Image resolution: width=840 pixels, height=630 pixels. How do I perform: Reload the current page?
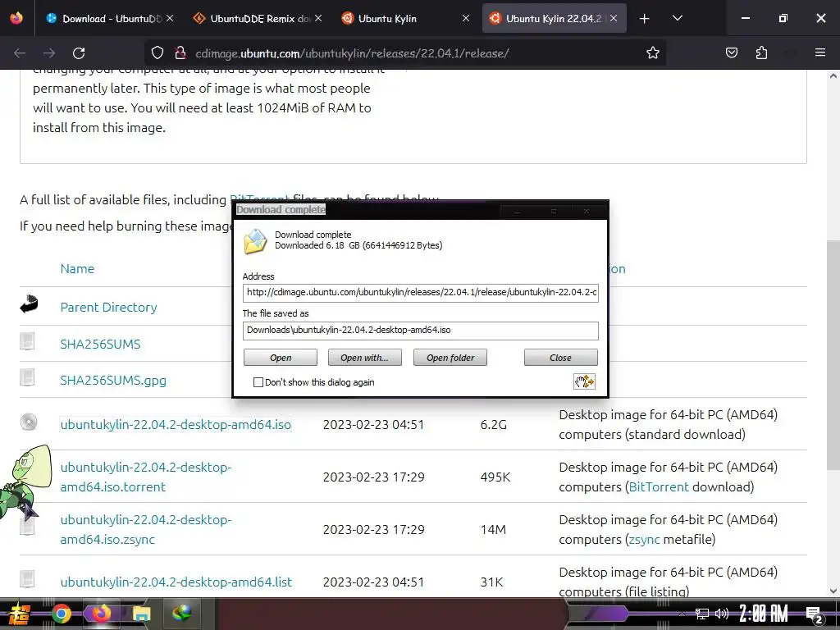tap(79, 53)
